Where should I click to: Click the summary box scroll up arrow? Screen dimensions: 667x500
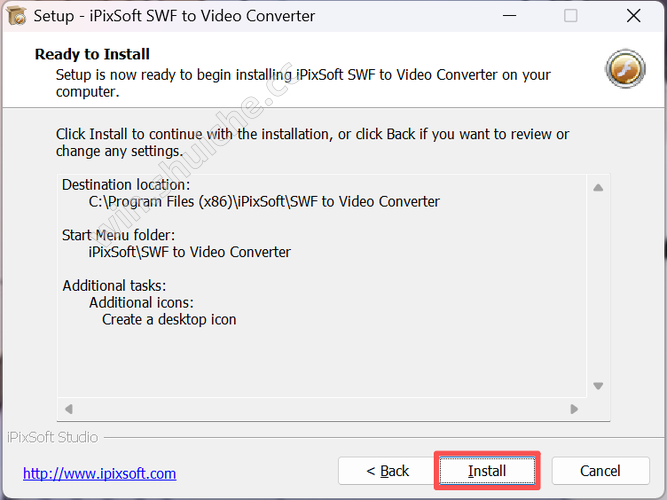click(x=598, y=188)
